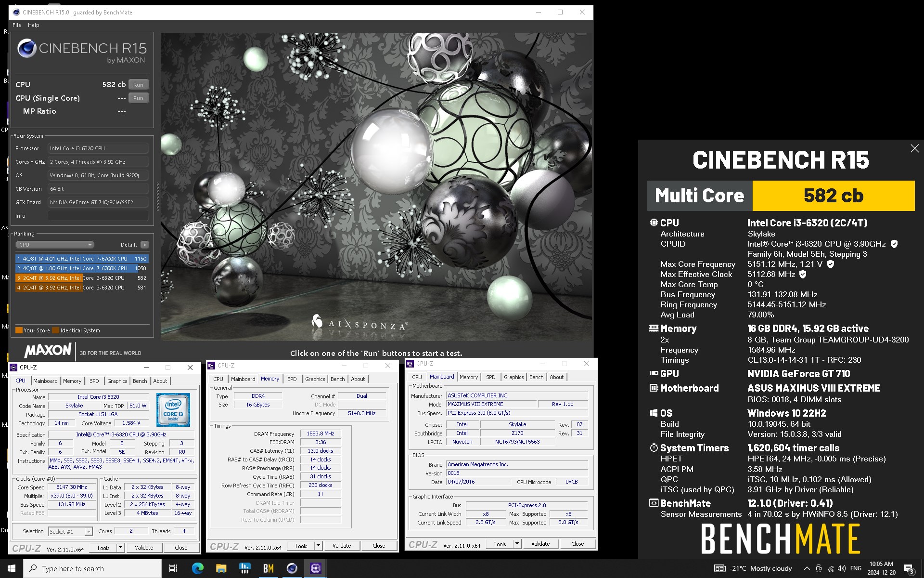The width and height of the screenshot is (924, 578).
Task: Click the Cinebench title bar app icon
Action: coord(16,13)
